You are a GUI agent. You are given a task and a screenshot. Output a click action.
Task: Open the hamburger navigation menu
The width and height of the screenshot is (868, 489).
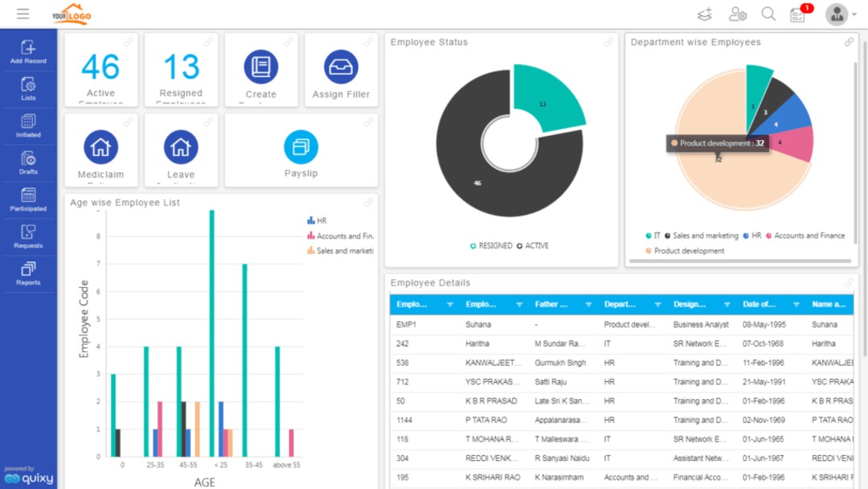tap(22, 13)
